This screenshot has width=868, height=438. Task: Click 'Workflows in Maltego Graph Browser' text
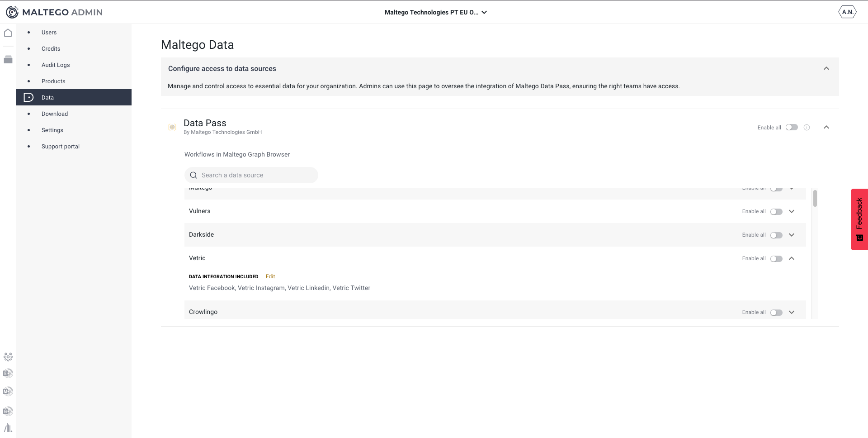click(x=237, y=154)
